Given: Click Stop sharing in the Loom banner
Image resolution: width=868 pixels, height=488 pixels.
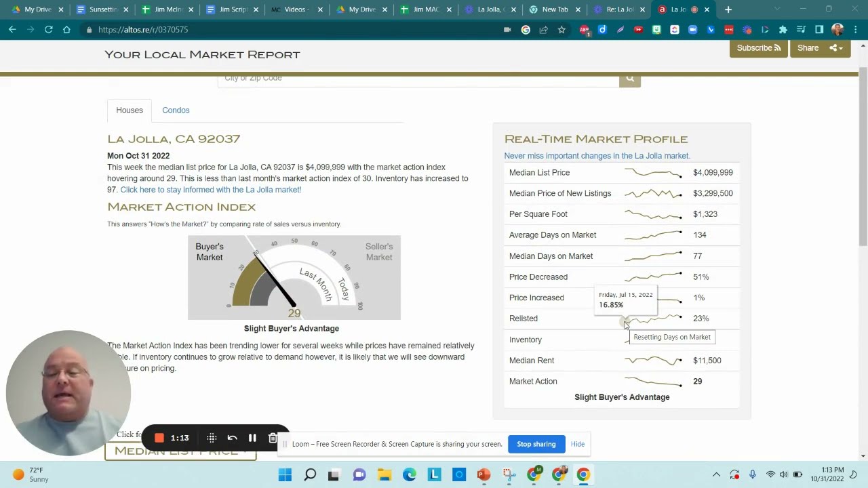Looking at the screenshot, I should 536,445.
